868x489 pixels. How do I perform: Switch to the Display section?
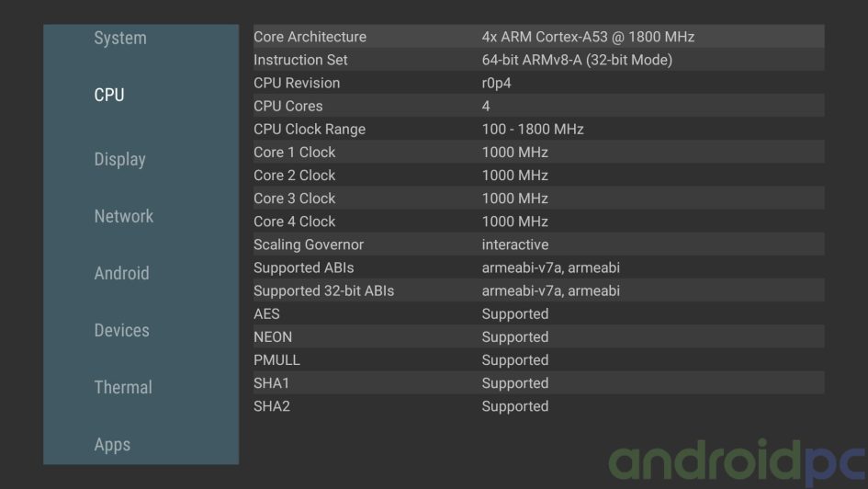(x=119, y=159)
